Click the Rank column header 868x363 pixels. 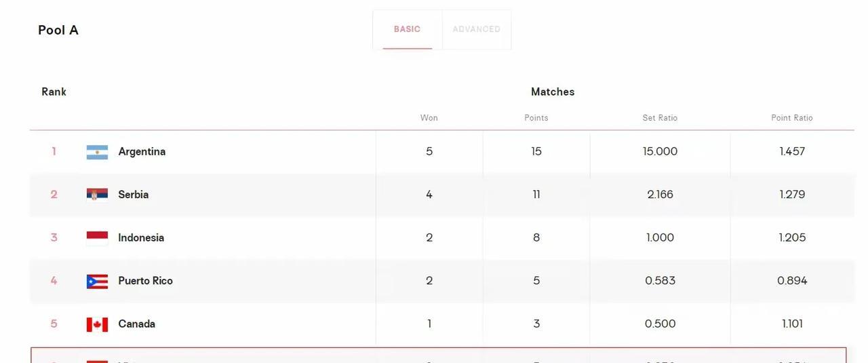[x=54, y=92]
